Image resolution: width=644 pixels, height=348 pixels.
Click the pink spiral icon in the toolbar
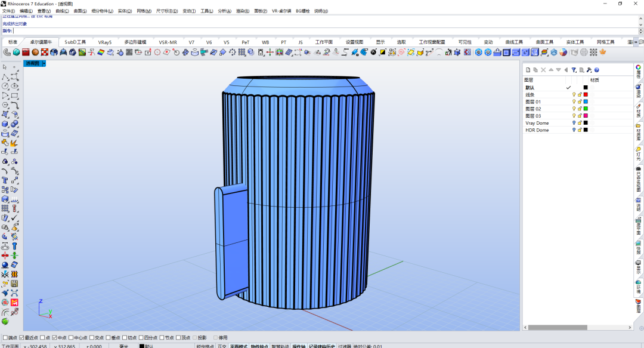pos(402,53)
